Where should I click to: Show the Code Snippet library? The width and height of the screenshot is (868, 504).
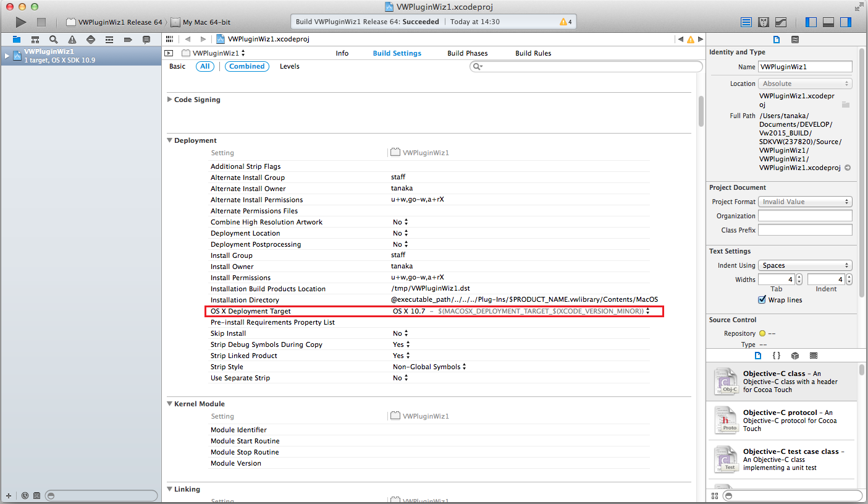(x=777, y=356)
